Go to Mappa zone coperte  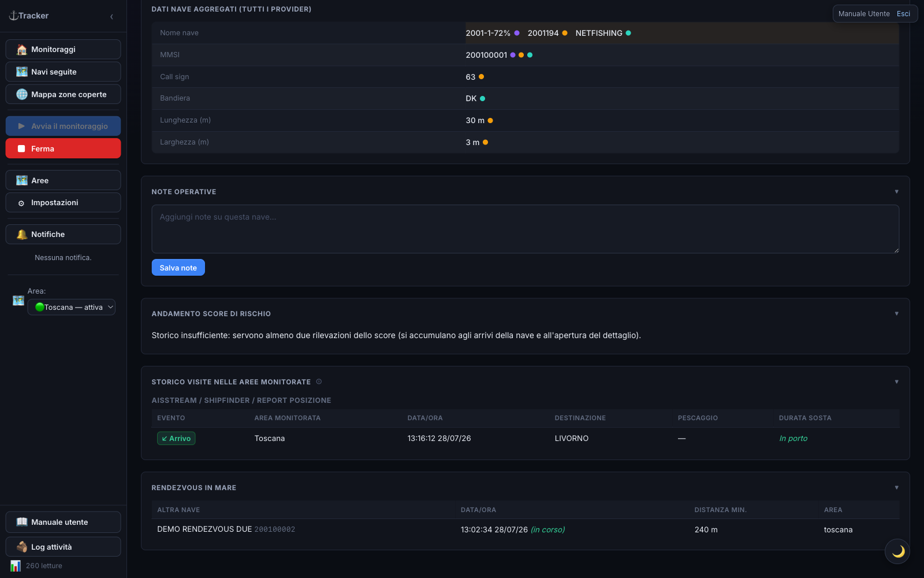pyautogui.click(x=64, y=94)
